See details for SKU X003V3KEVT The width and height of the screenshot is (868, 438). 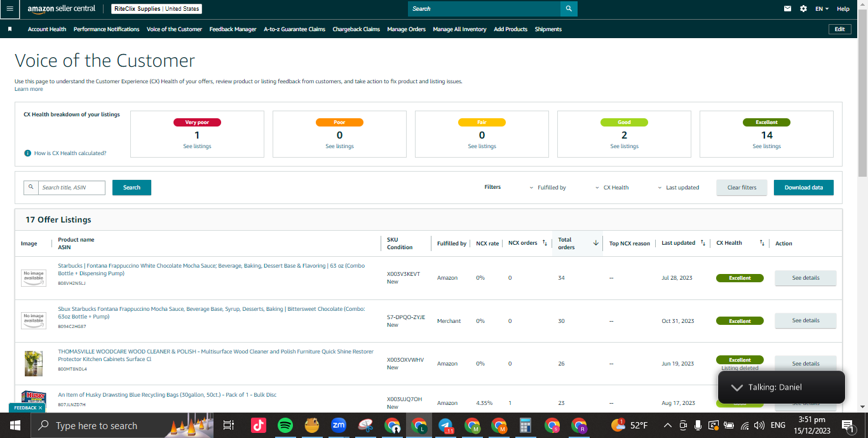tap(805, 278)
